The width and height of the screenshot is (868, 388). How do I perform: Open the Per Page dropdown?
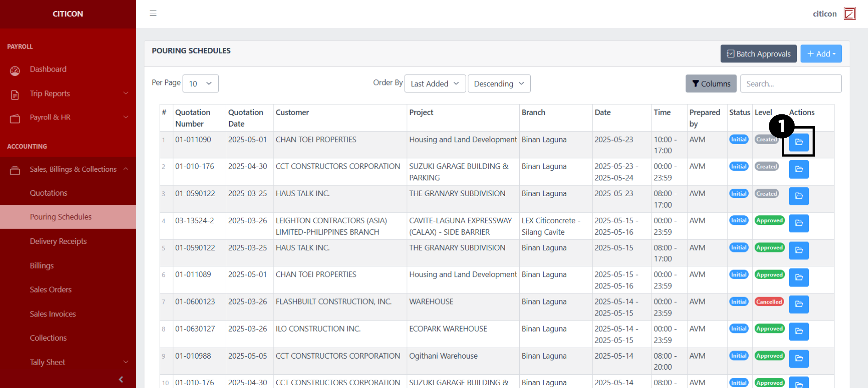point(200,84)
